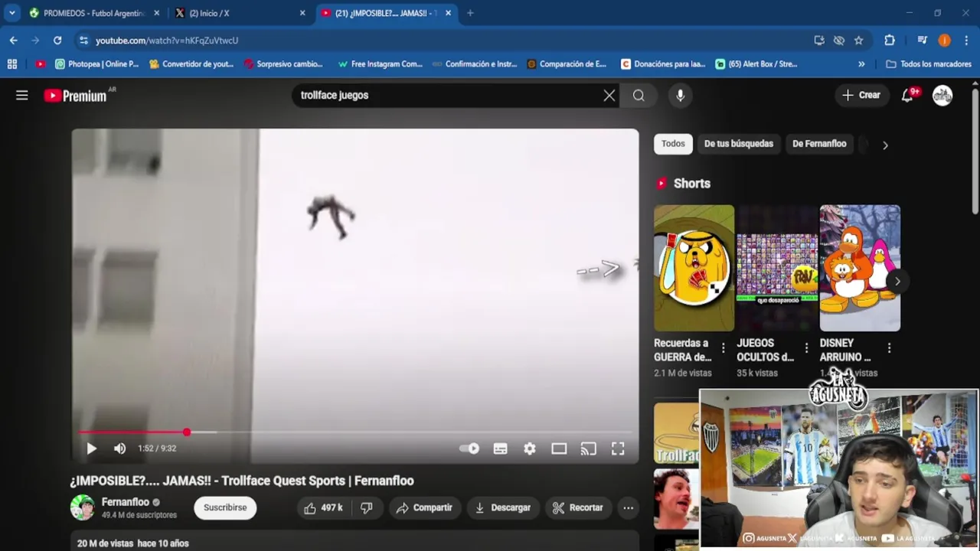
Task: Open the Chrome apps grid shortcut
Action: (x=11, y=64)
